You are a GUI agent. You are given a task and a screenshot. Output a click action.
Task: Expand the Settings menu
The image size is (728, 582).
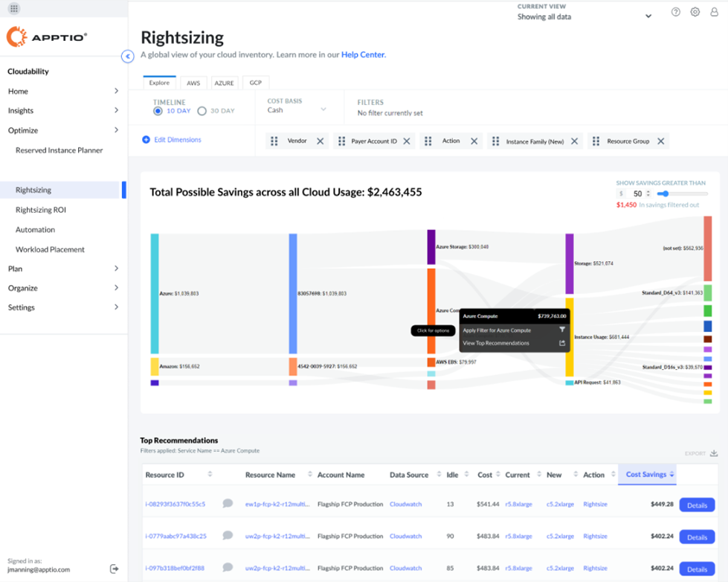(x=117, y=307)
